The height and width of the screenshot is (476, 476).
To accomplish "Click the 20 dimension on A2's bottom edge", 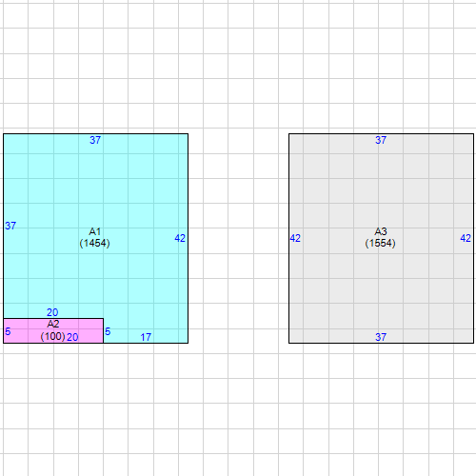I will pos(72,337).
